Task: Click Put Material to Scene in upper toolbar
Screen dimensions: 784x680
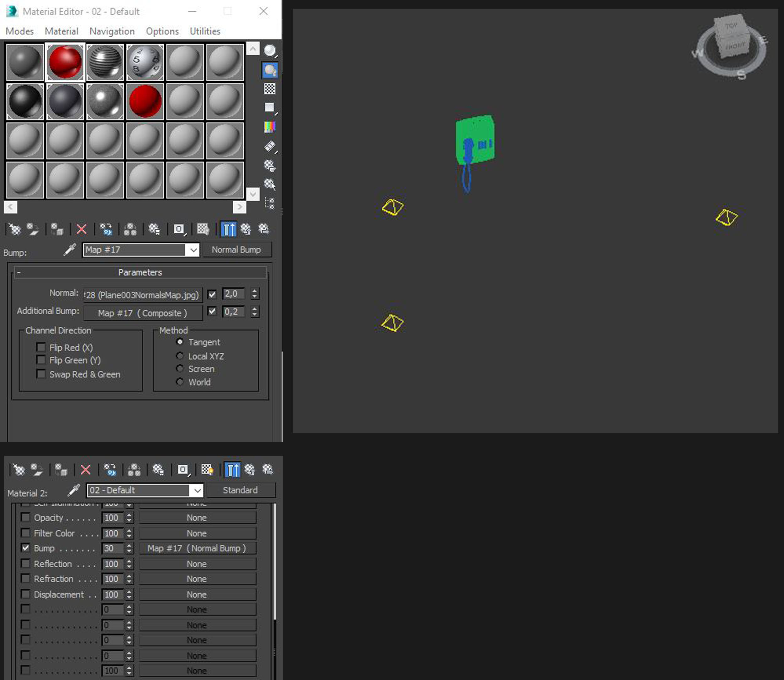Action: click(33, 229)
